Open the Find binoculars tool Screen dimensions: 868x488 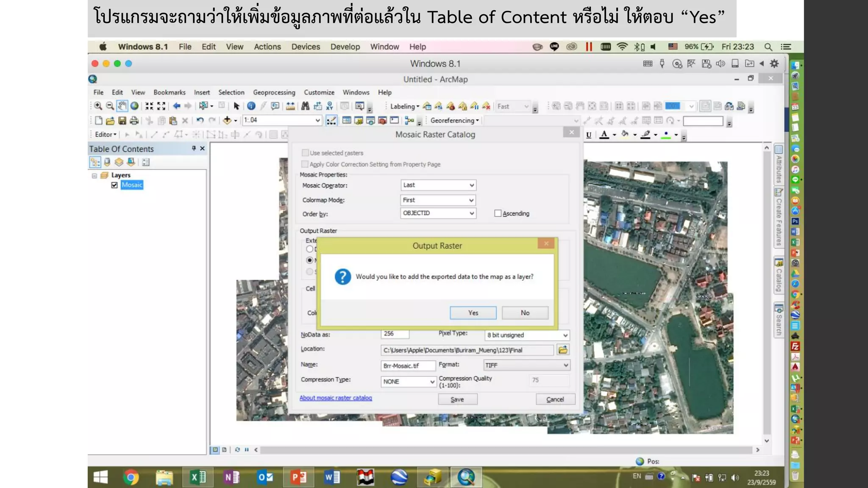[305, 106]
